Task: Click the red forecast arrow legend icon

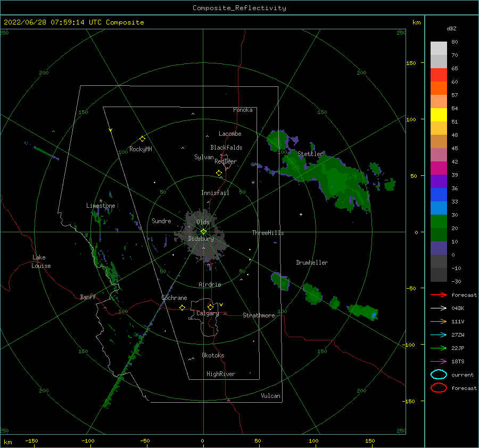Action: pos(439,295)
